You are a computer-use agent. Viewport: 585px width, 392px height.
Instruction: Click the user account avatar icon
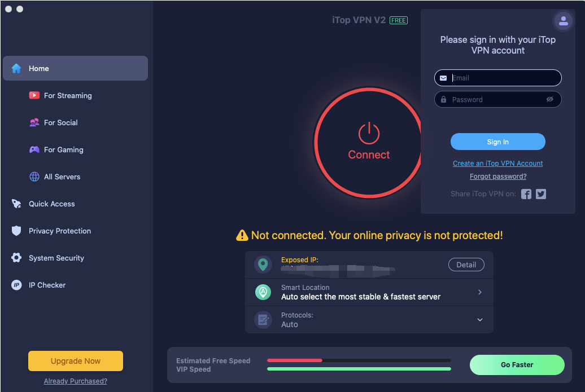coord(563,21)
